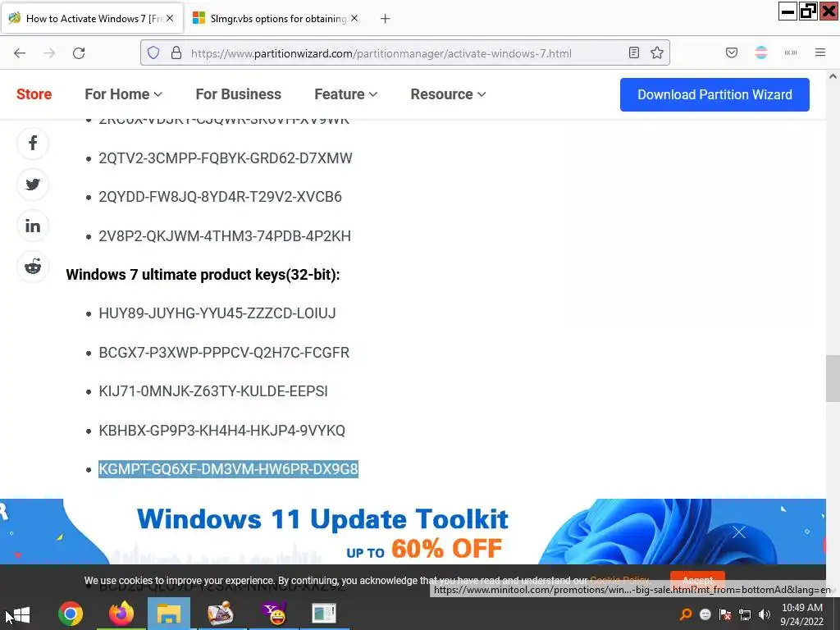Click the key 2V8P2-QKJWM-4THM3-74PDB-4P2KH
840x630 pixels.
click(x=225, y=236)
